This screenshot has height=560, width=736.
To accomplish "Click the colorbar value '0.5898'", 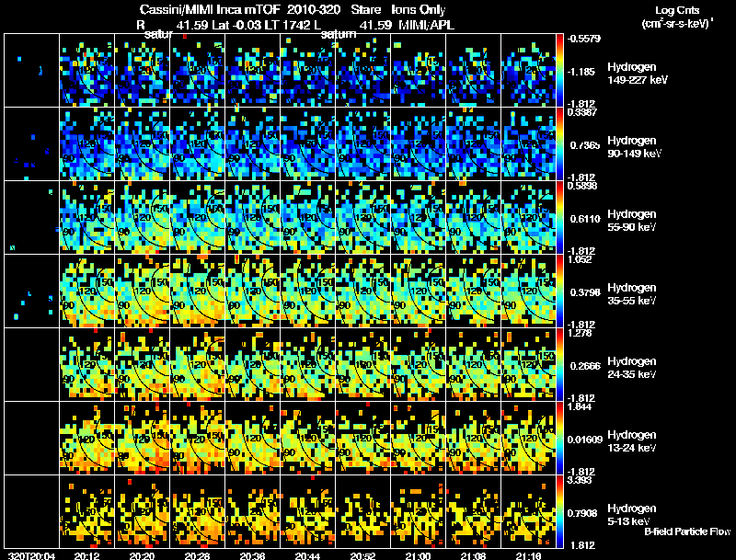I will 581,186.
